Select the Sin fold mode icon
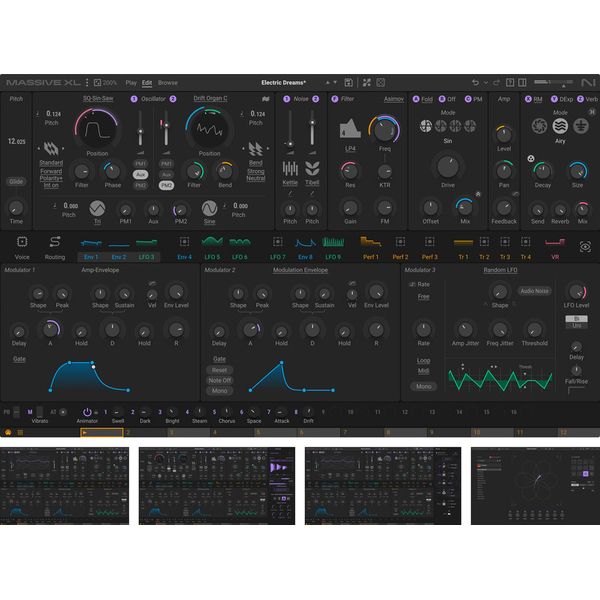This screenshot has width=600, height=600. click(426, 126)
